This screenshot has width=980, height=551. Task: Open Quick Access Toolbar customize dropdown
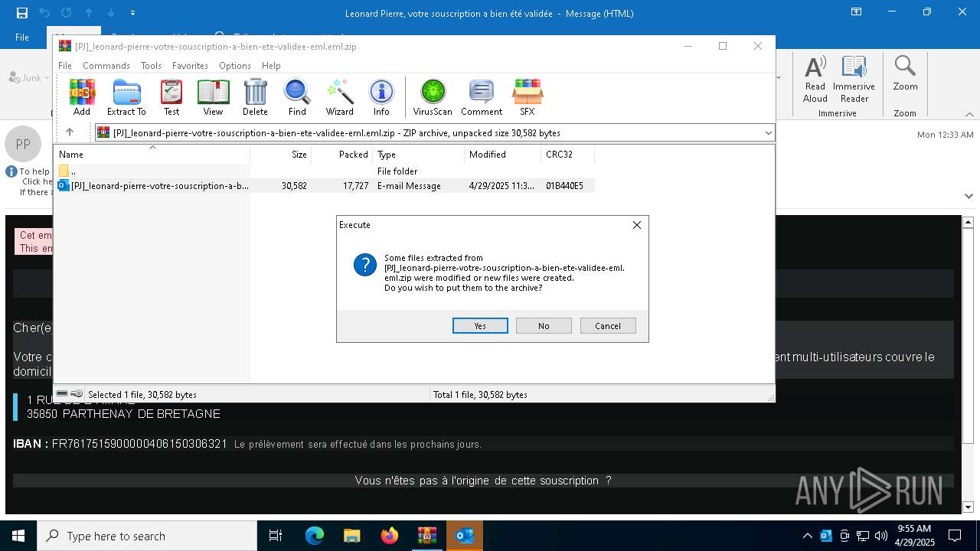pyautogui.click(x=133, y=13)
